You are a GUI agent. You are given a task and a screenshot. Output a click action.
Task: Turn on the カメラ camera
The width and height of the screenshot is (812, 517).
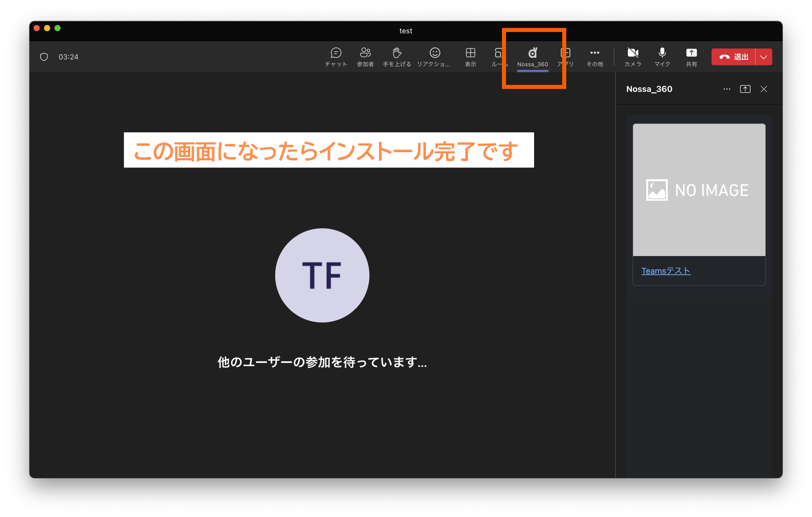click(633, 57)
